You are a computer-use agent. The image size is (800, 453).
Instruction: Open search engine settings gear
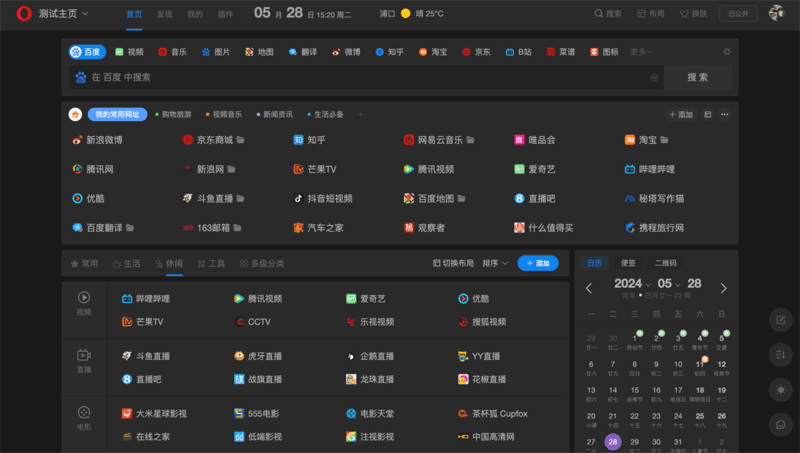[x=727, y=52]
